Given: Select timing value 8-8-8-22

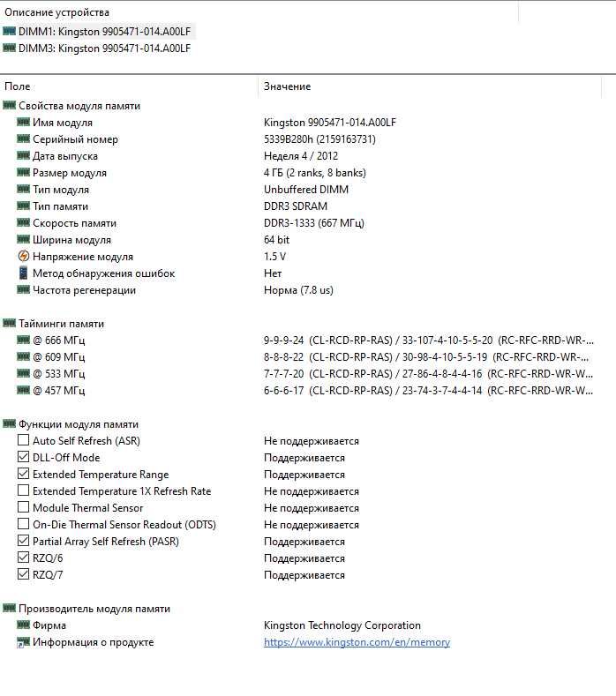Looking at the screenshot, I should click(x=284, y=357).
